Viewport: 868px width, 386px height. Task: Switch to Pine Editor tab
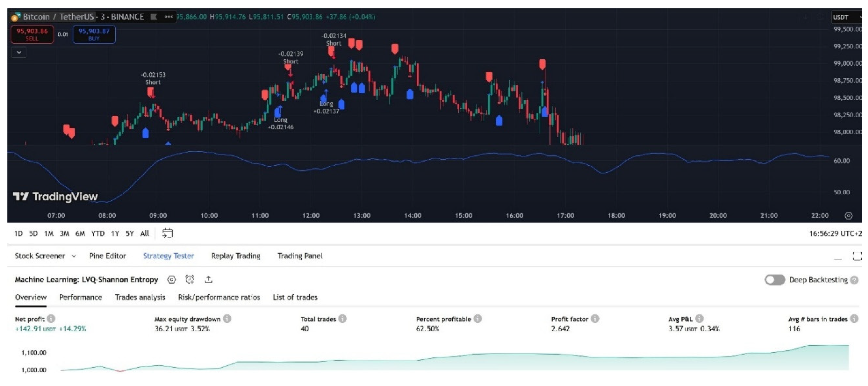click(x=107, y=256)
